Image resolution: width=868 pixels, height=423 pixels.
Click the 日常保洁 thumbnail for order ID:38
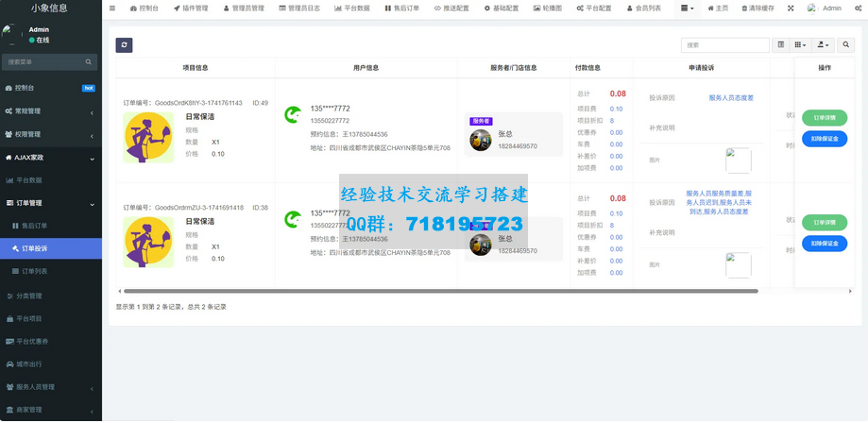(148, 242)
